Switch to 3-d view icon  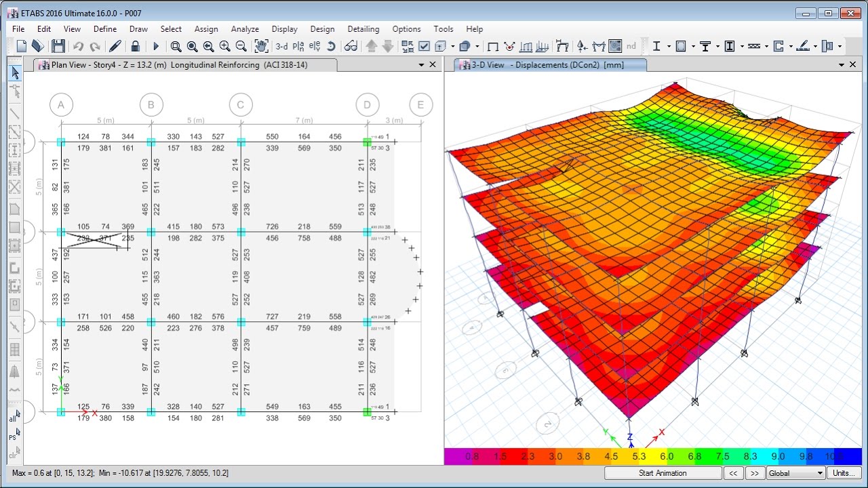point(281,46)
